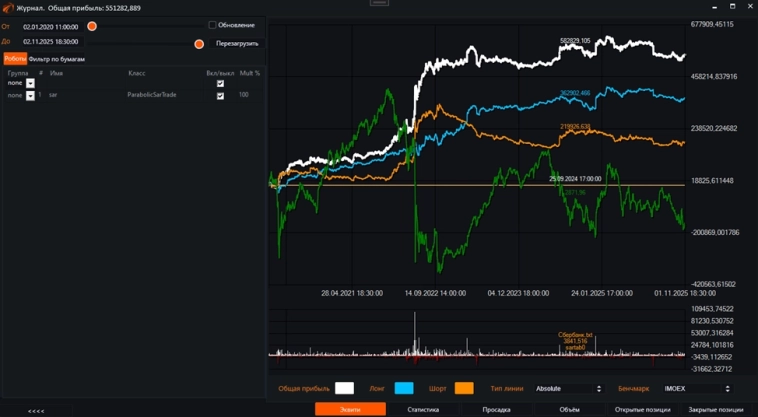The height and width of the screenshot is (417, 758).
Task: Collapse the left panel with '<<<<' button
Action: [36, 410]
